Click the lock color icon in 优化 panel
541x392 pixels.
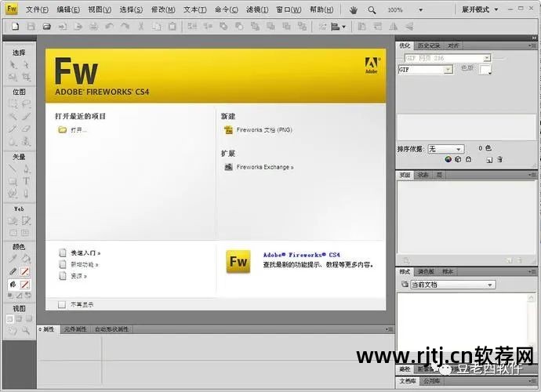click(468, 159)
